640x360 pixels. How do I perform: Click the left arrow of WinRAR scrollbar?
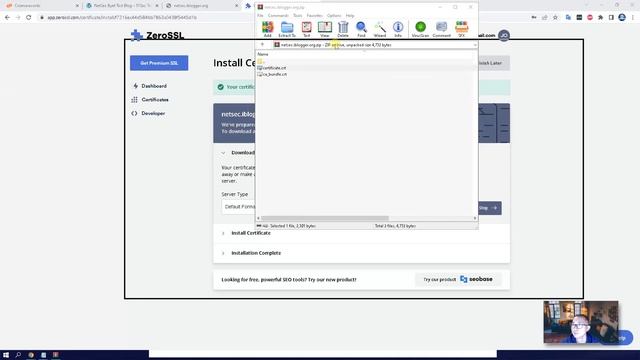[258, 218]
